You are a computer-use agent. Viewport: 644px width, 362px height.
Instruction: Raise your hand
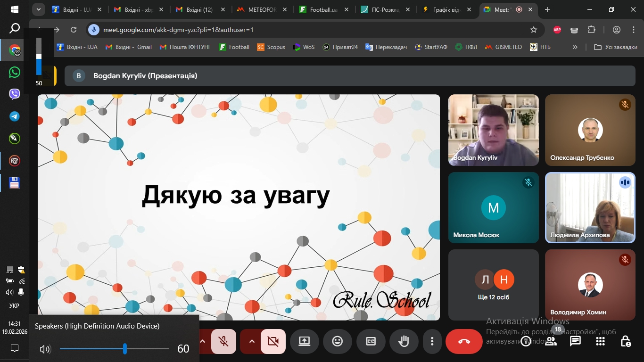[x=404, y=341]
